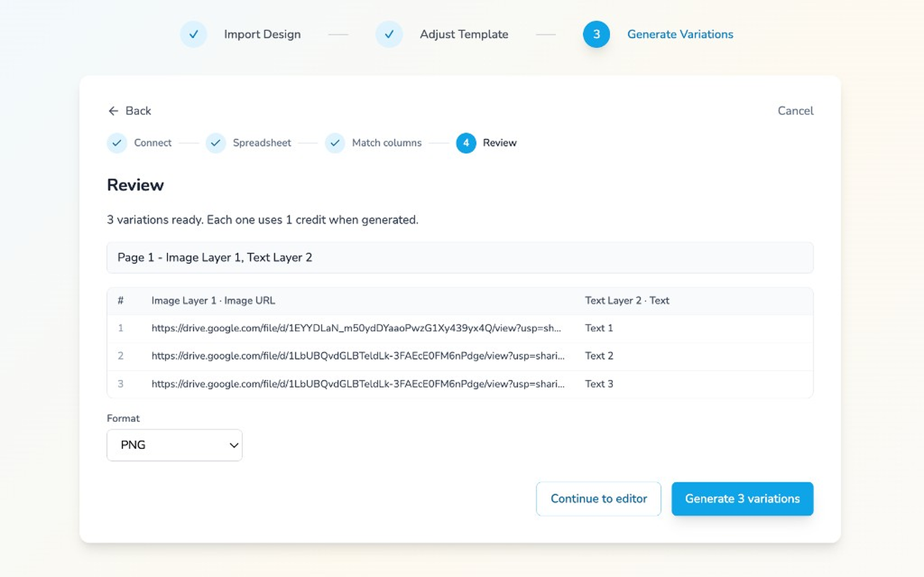Select the Adjust Template step label

(464, 34)
